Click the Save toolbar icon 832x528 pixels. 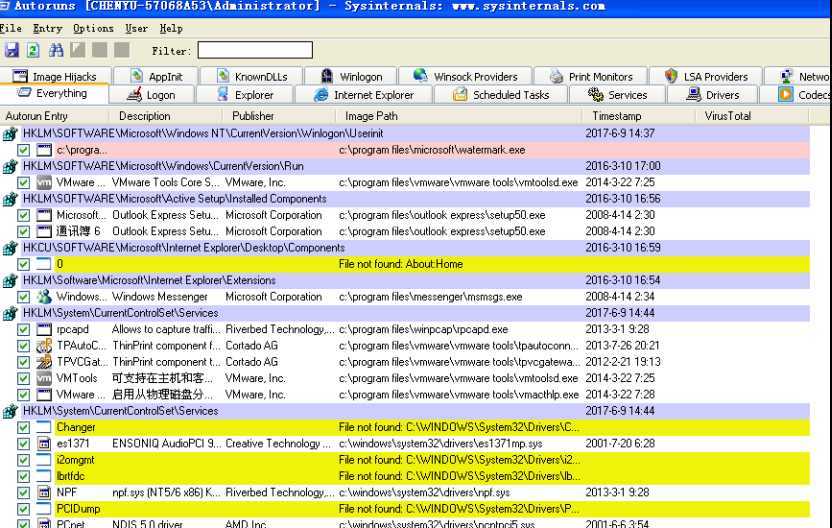[12, 50]
